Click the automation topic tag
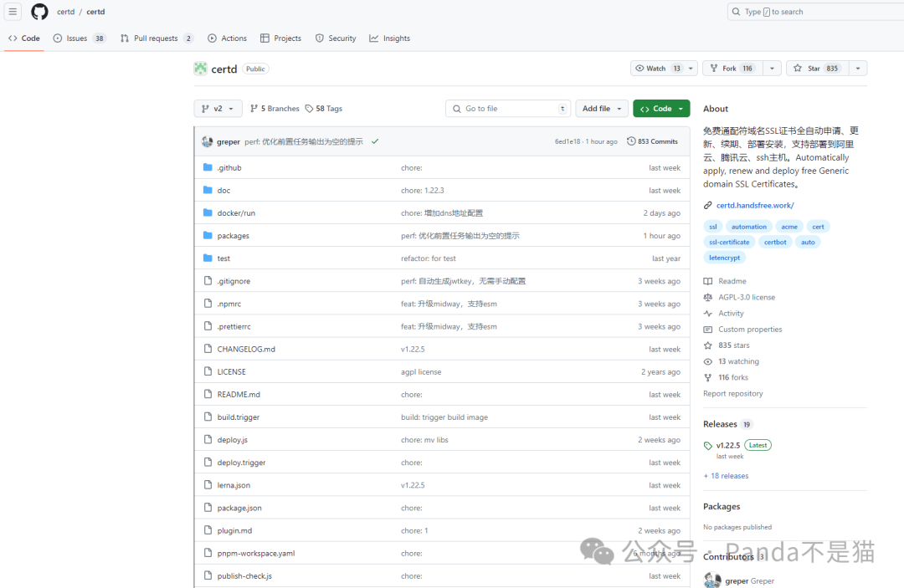The image size is (904, 588). click(x=749, y=227)
